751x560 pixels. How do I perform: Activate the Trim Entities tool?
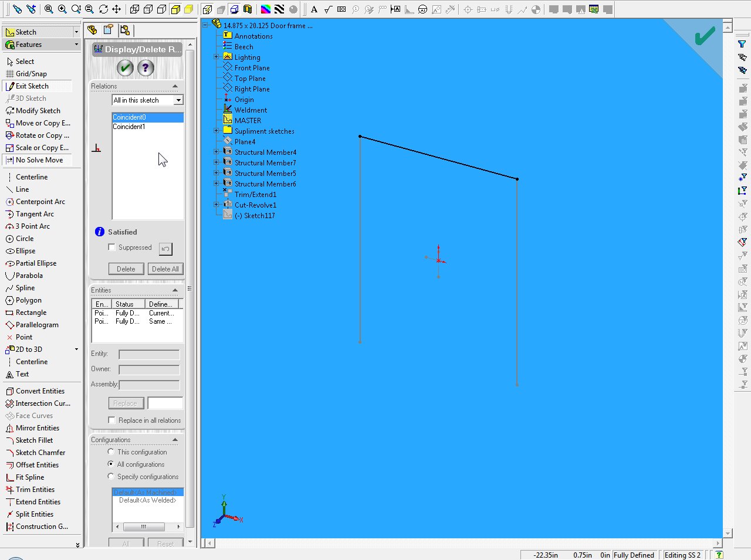(35, 490)
